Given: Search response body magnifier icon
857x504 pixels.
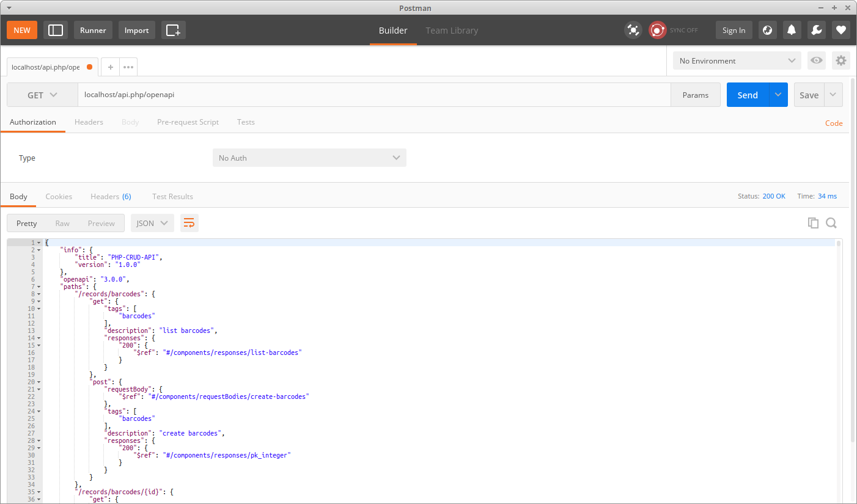Looking at the screenshot, I should 831,223.
